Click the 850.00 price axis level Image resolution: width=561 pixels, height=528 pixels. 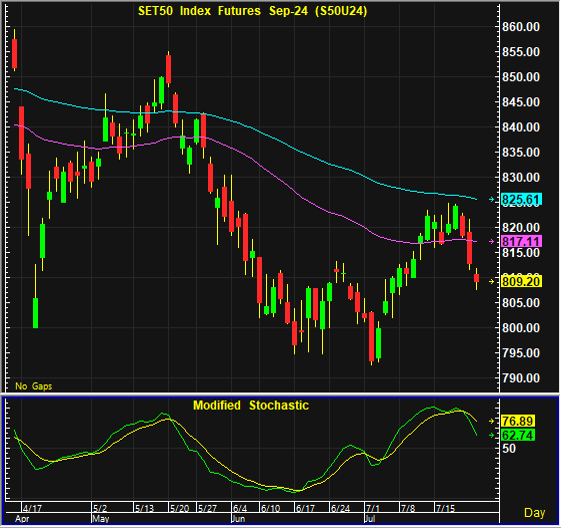coord(521,77)
